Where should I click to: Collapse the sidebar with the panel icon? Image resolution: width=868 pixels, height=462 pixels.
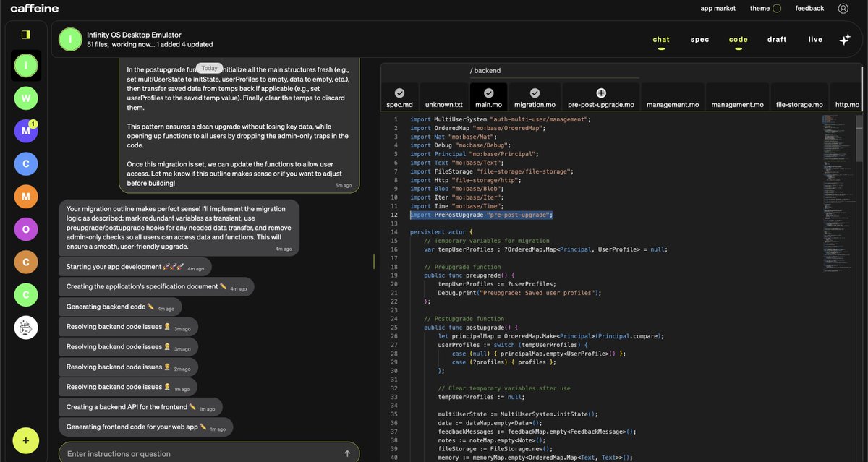(x=26, y=34)
